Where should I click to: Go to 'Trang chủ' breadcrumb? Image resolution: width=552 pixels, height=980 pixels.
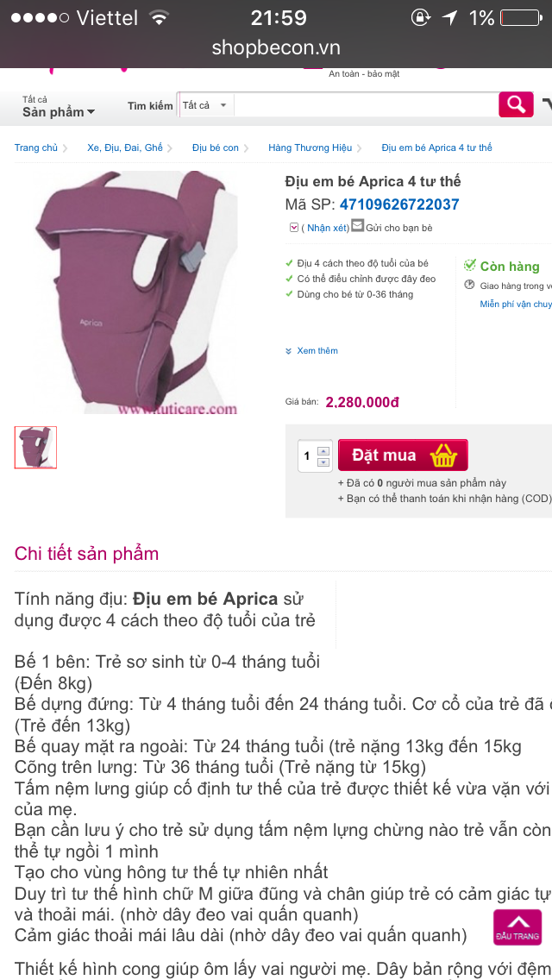36,148
